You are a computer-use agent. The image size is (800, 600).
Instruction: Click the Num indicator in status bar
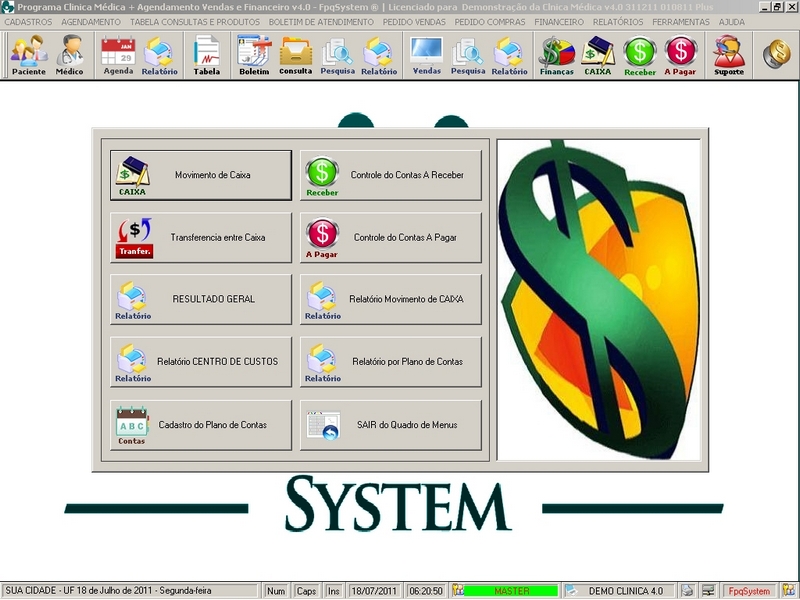(276, 591)
